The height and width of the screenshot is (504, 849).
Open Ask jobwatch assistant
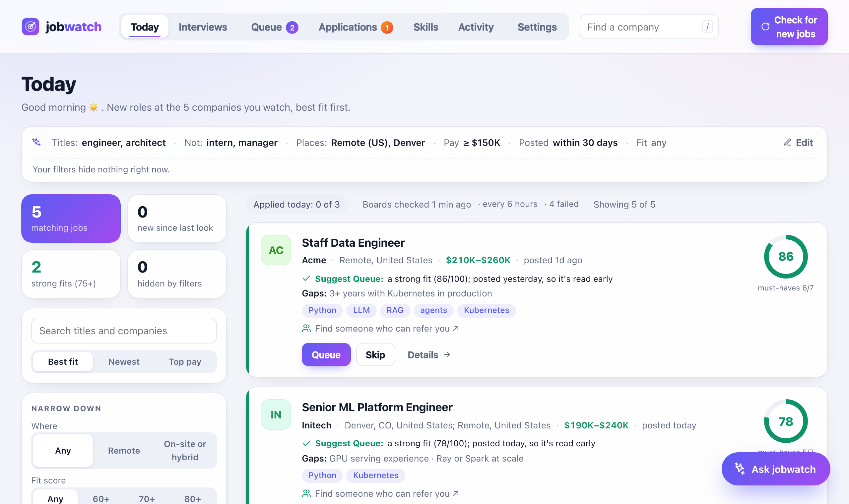[776, 469]
